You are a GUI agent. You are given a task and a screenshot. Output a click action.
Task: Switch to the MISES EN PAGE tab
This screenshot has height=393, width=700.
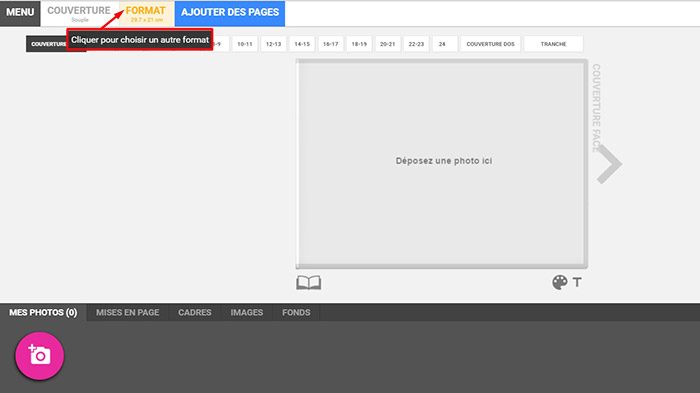click(128, 313)
